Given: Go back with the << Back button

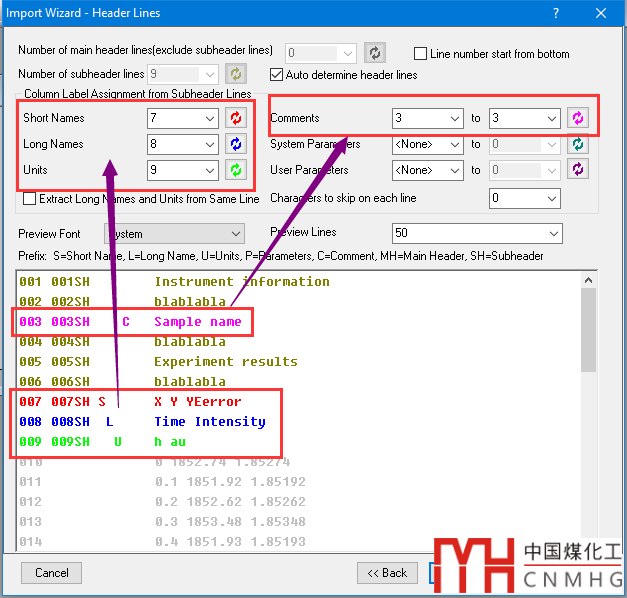Looking at the screenshot, I should pos(387,573).
